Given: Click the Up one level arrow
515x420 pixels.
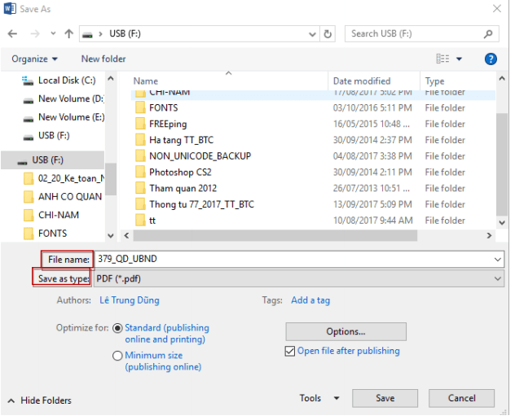Looking at the screenshot, I should click(68, 34).
